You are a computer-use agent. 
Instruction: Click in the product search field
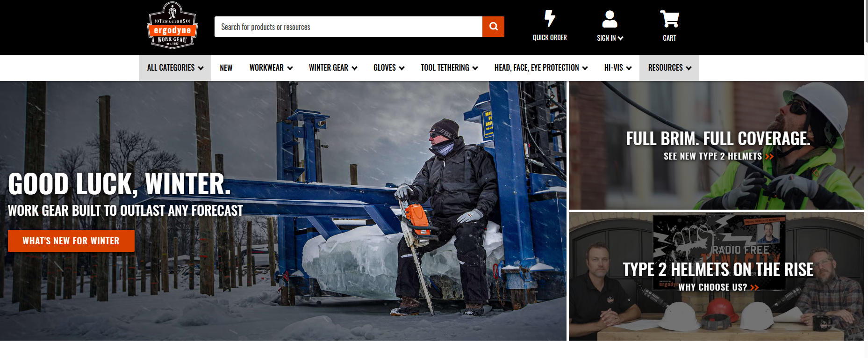click(x=348, y=27)
